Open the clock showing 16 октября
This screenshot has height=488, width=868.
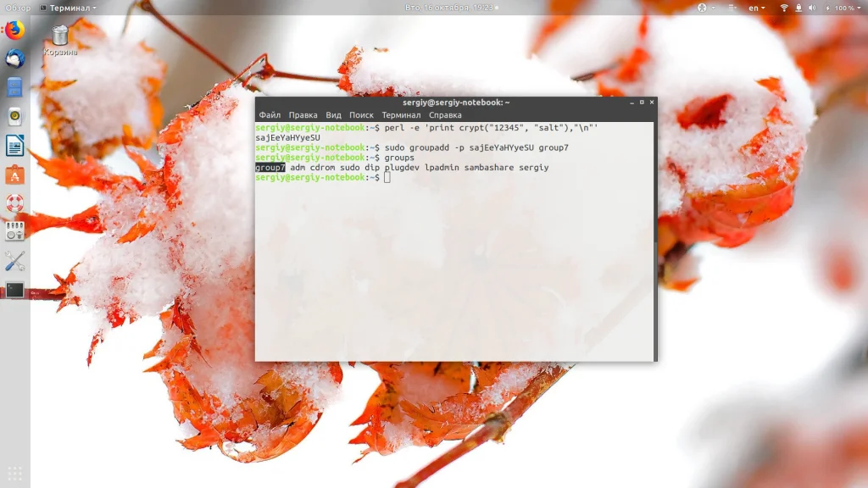tap(451, 8)
